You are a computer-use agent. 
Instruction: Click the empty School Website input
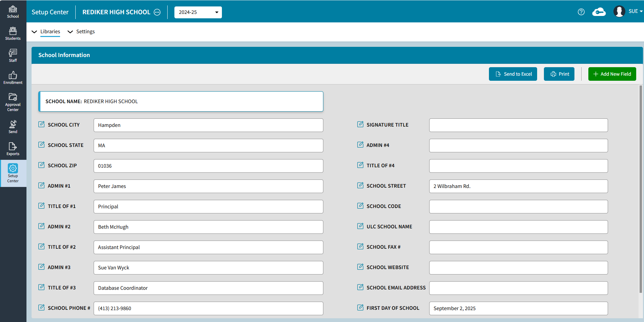[518, 268]
